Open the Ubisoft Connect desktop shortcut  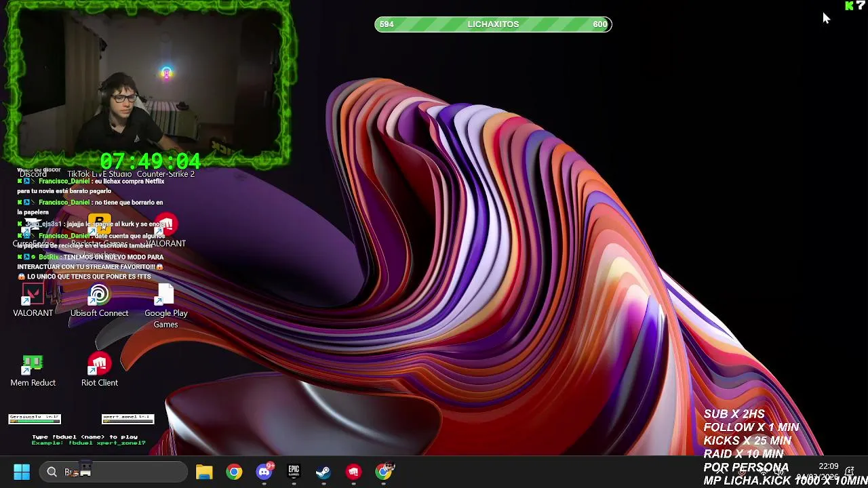point(99,301)
